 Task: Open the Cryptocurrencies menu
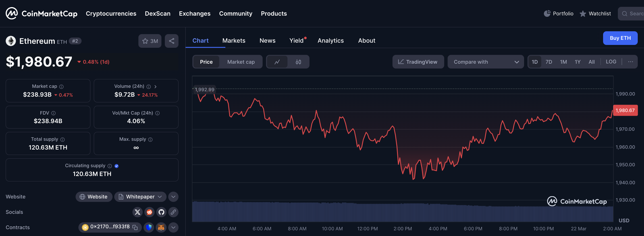point(111,13)
